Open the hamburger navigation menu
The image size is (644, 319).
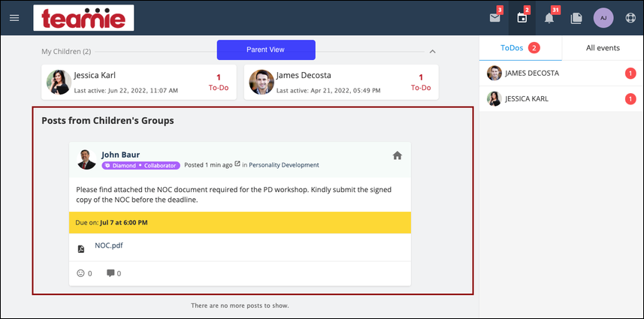click(14, 18)
